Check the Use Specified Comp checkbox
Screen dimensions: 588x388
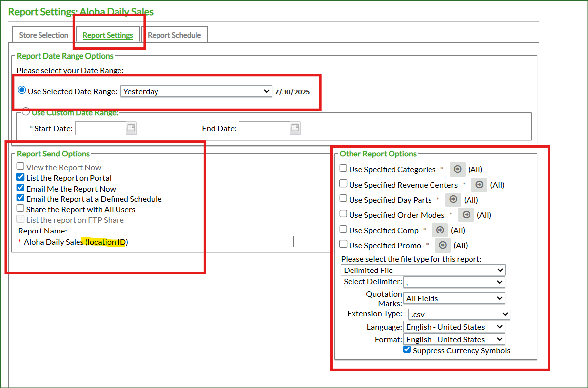click(x=343, y=229)
